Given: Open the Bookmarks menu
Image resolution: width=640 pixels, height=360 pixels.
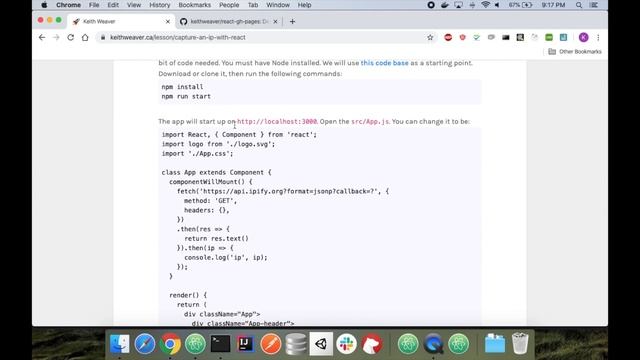Looking at the screenshot, I should (194, 5).
